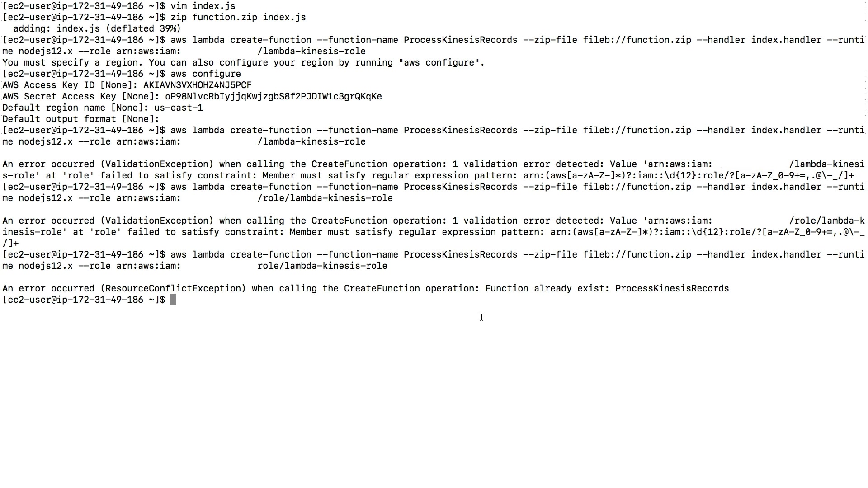
Task: Click the 'aws configure' command text
Action: click(206, 74)
